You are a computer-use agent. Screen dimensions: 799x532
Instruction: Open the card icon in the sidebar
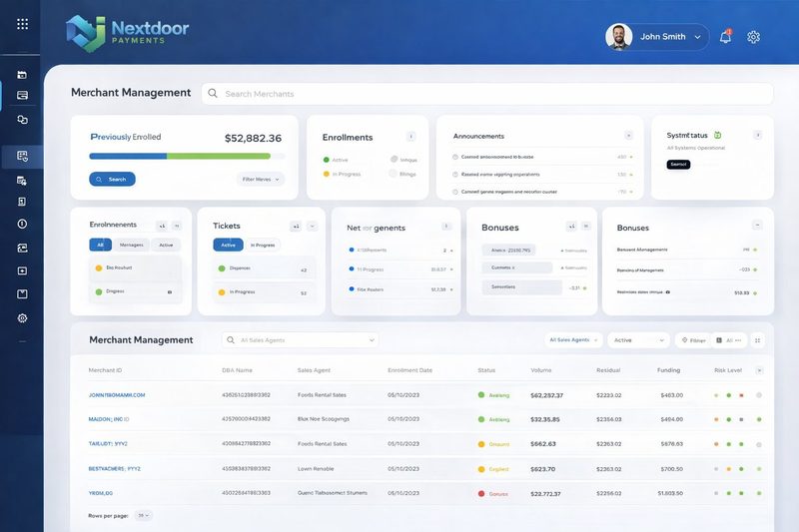pos(22,95)
